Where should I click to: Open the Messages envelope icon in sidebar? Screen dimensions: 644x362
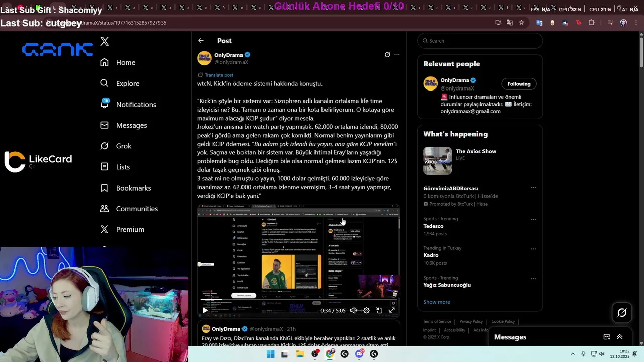104,125
